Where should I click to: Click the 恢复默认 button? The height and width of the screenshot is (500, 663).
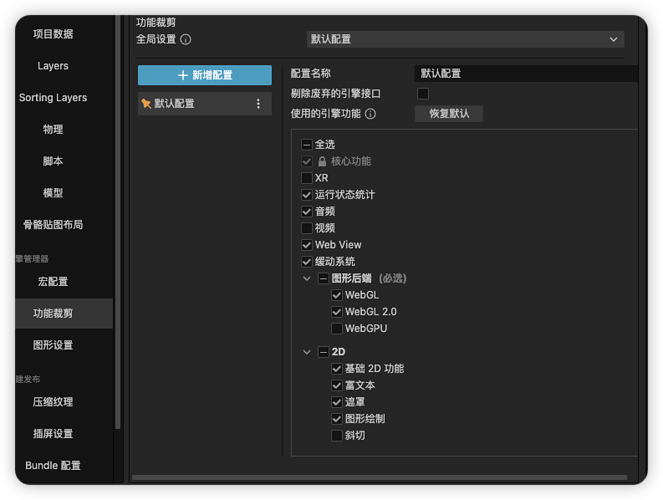point(449,114)
